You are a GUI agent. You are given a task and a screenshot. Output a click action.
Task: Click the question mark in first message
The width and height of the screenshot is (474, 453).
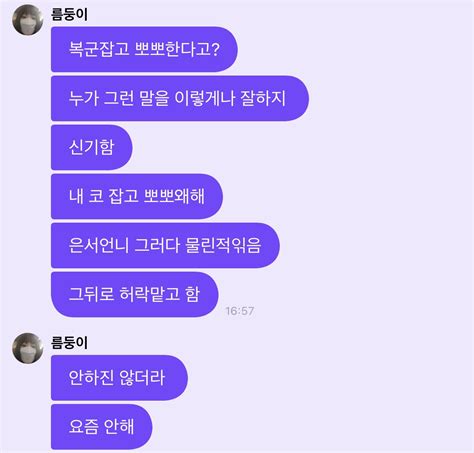pos(215,49)
